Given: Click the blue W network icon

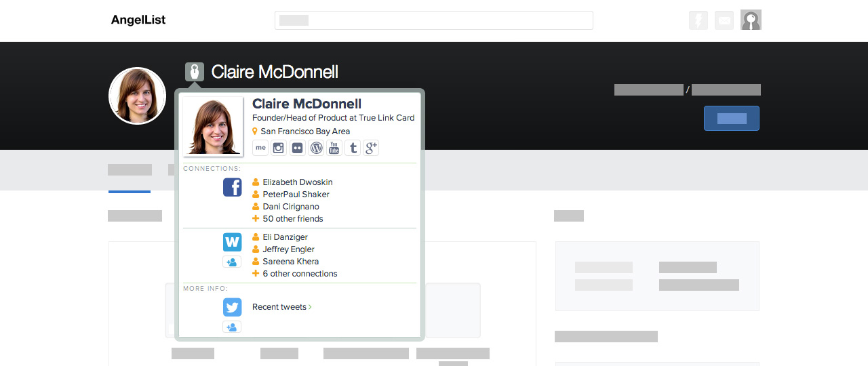Looking at the screenshot, I should click(232, 242).
